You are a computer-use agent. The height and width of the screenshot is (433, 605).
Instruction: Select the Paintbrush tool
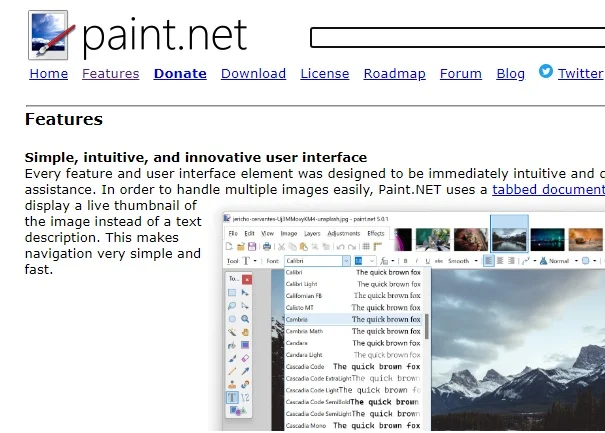point(232,358)
